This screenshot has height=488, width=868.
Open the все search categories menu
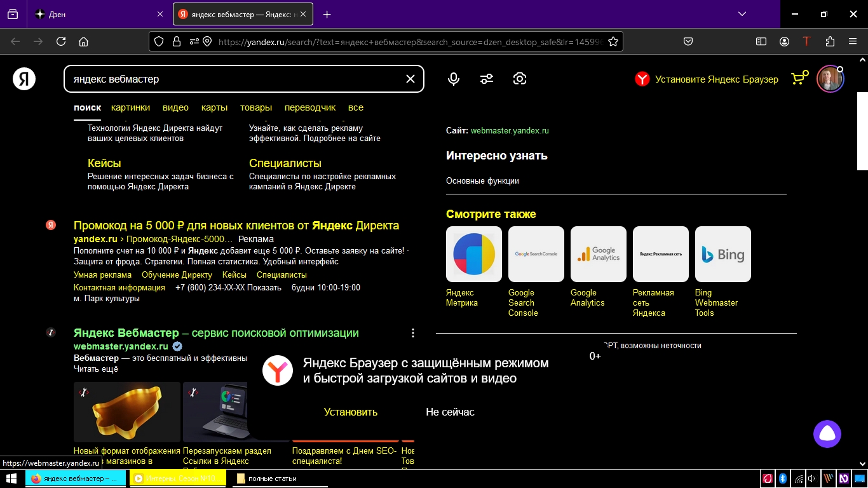(x=356, y=107)
